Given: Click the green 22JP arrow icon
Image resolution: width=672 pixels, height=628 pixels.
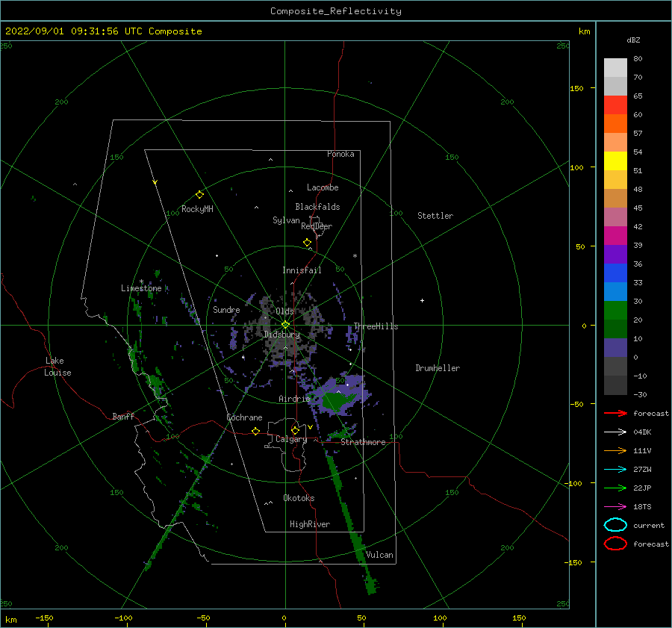Looking at the screenshot, I should point(615,488).
